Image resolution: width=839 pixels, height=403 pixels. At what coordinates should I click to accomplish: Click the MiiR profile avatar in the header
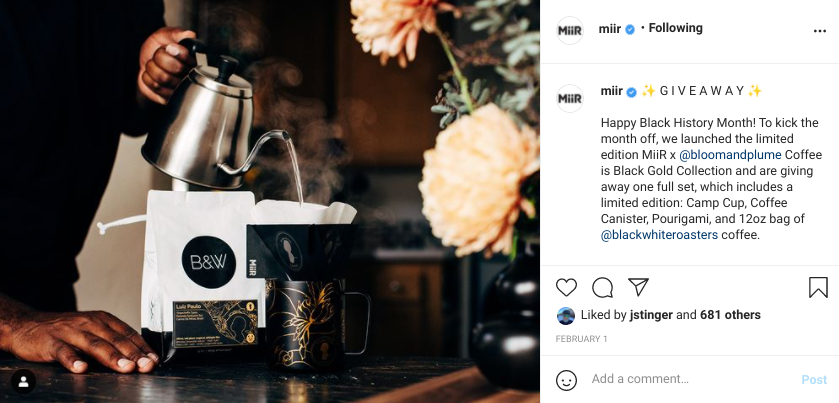570,31
